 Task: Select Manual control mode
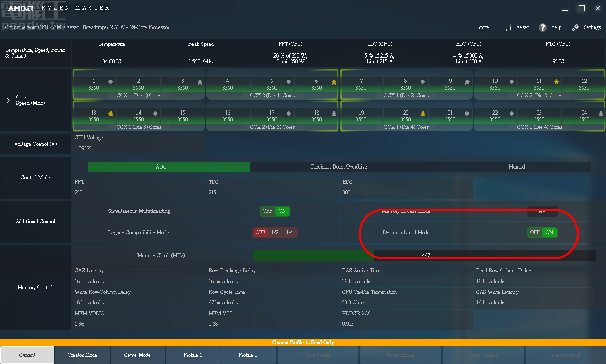[517, 167]
